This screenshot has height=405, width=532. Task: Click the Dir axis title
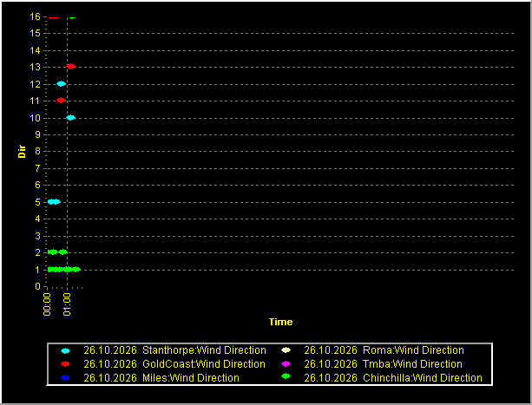pos(22,152)
